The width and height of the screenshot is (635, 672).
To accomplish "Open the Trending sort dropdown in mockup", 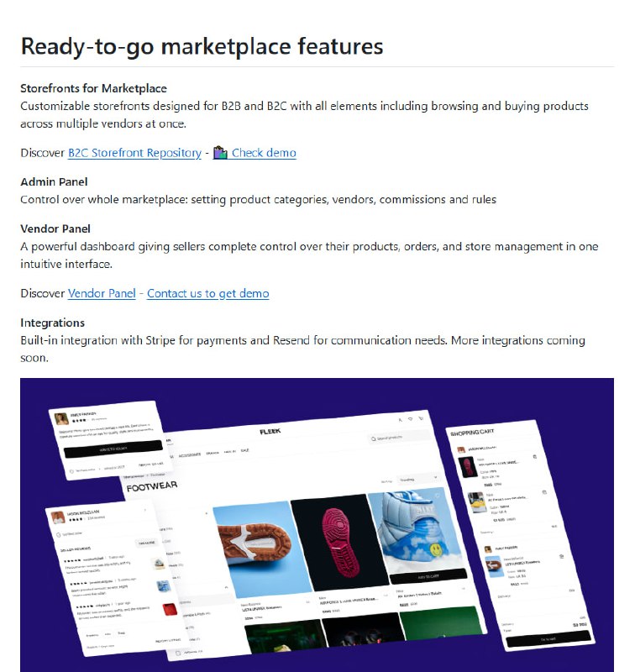I will [417, 479].
